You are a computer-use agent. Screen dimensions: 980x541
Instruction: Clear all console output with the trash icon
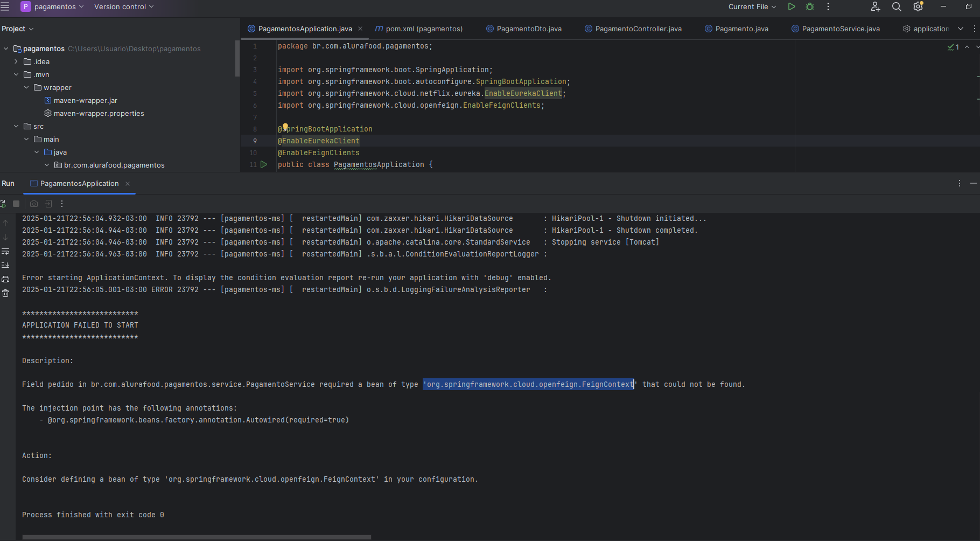pos(5,293)
